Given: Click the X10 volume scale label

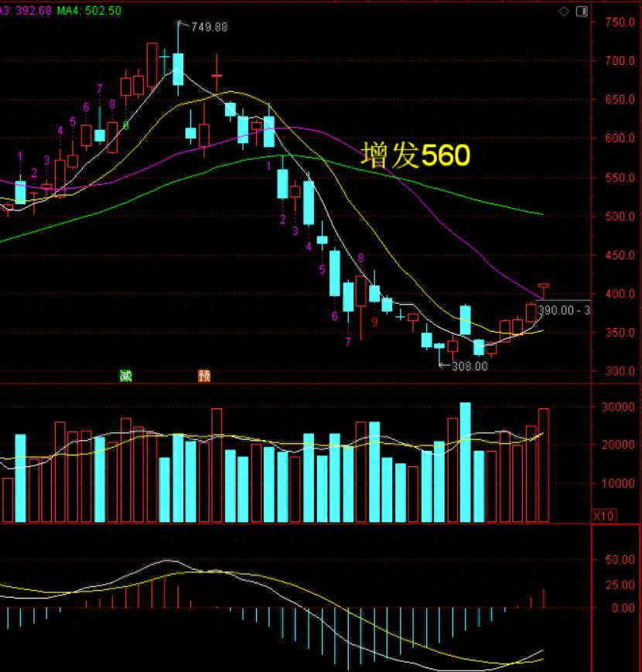Looking at the screenshot, I should [603, 516].
